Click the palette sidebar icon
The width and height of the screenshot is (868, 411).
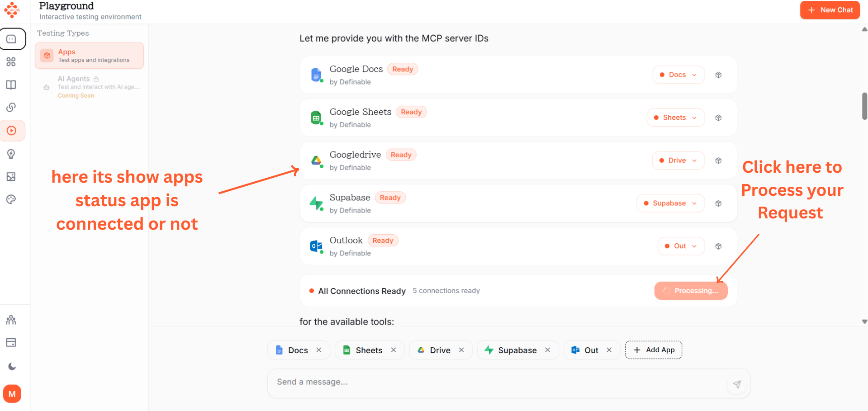click(11, 199)
